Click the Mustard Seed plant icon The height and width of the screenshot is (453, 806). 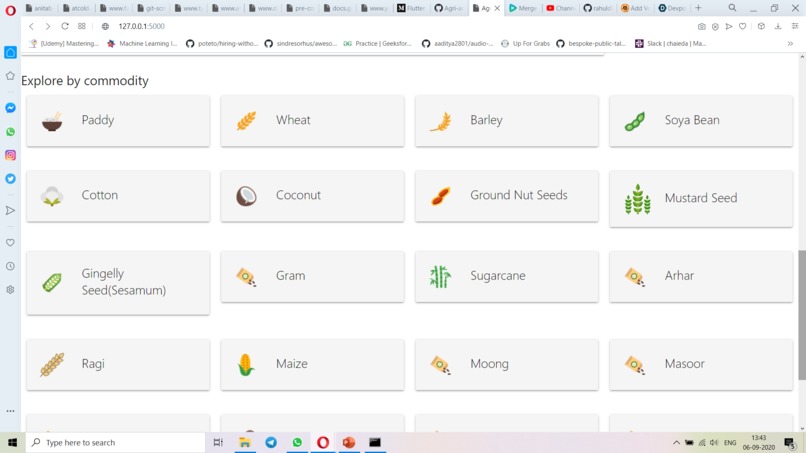point(637,199)
